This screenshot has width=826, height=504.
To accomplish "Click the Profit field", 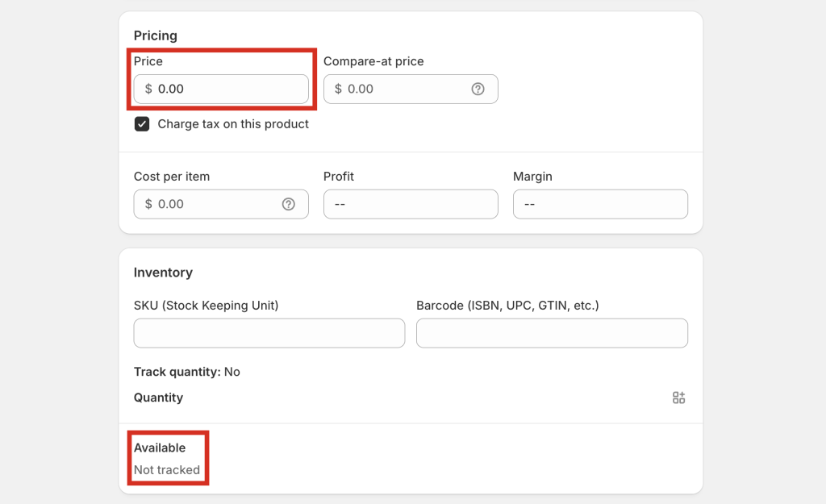I will pyautogui.click(x=411, y=204).
